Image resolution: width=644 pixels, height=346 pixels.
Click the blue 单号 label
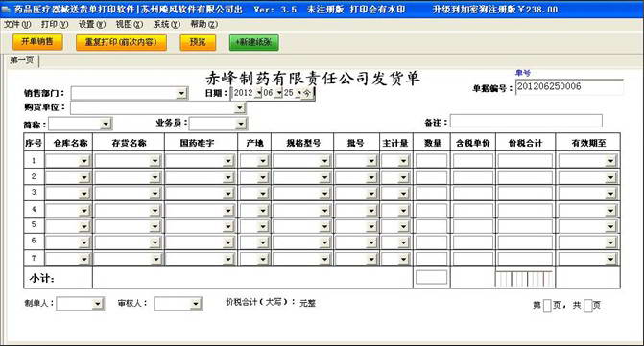[x=523, y=73]
